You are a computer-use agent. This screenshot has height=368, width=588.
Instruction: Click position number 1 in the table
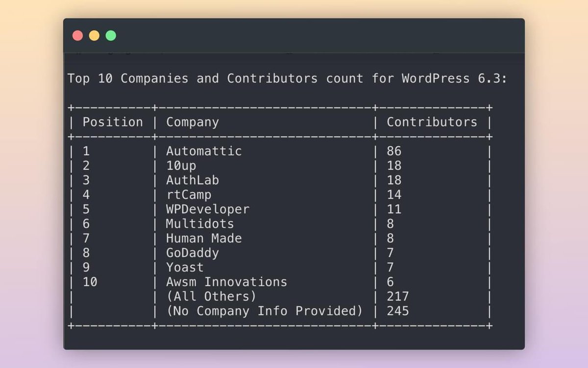pos(86,151)
